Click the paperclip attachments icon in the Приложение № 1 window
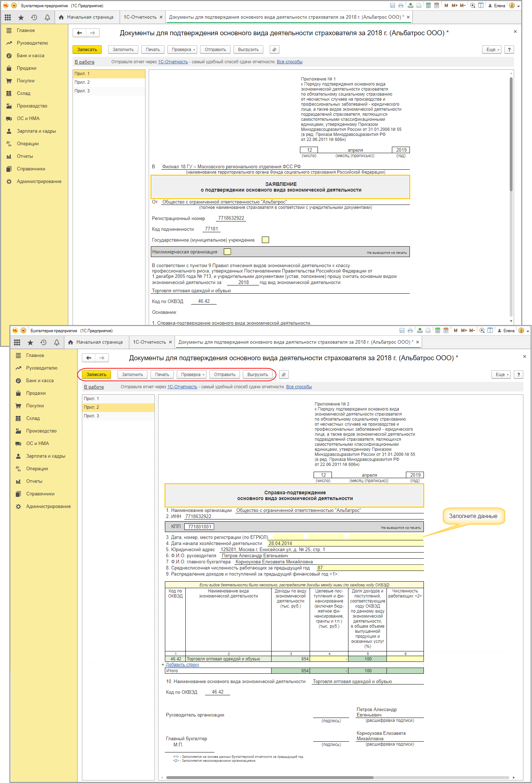Image resolution: width=532 pixels, height=783 pixels. pos(274,50)
